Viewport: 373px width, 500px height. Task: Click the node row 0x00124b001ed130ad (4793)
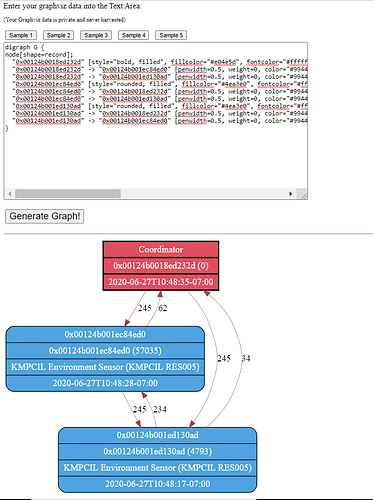click(x=158, y=451)
